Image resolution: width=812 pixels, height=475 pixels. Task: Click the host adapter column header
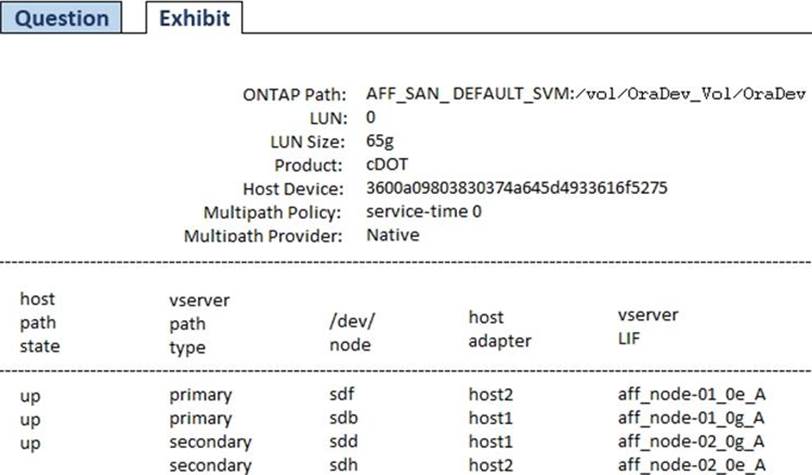click(499, 328)
